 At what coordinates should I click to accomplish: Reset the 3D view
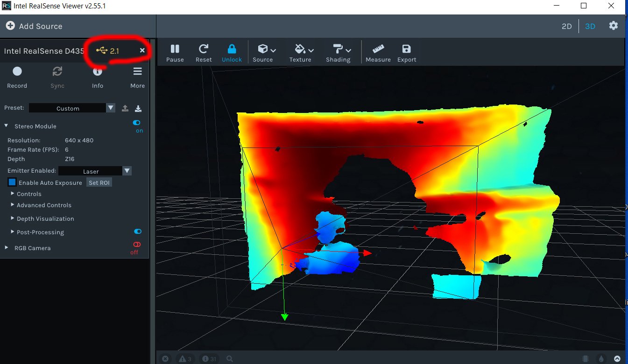coord(204,53)
